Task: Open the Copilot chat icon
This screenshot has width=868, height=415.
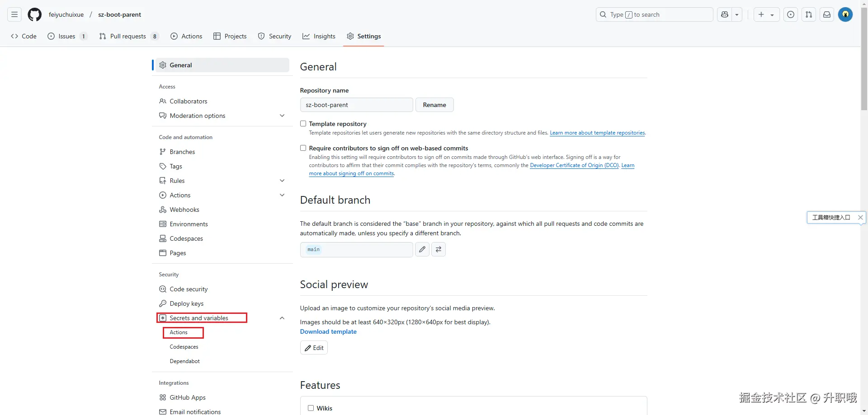Action: coord(725,14)
